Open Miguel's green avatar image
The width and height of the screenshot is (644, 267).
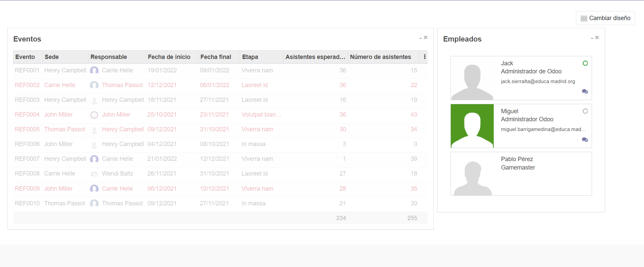pyautogui.click(x=472, y=126)
